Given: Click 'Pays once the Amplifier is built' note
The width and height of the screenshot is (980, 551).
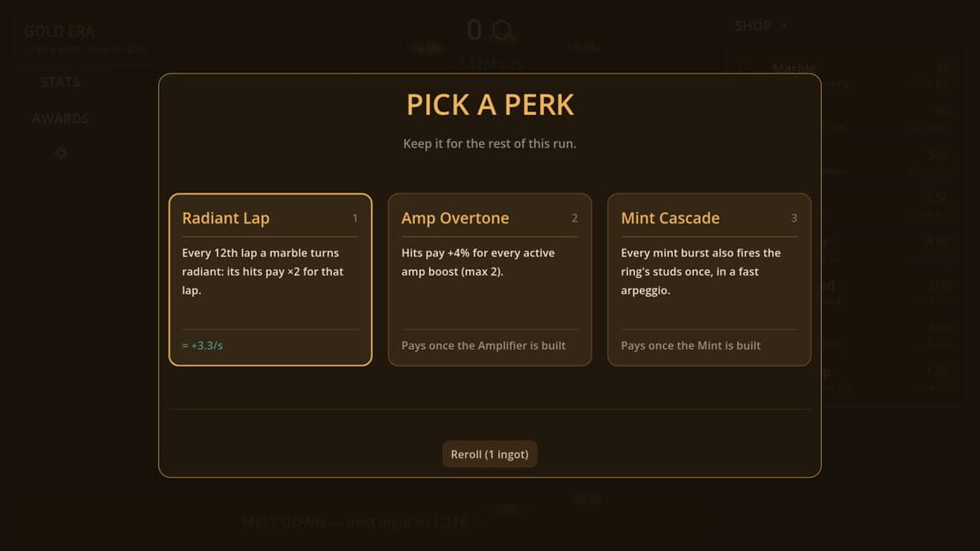Looking at the screenshot, I should click(483, 345).
